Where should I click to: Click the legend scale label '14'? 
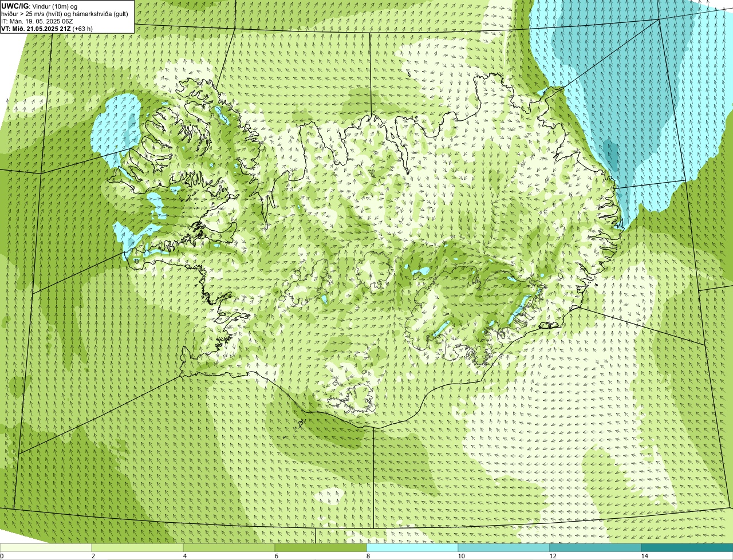pyautogui.click(x=644, y=556)
